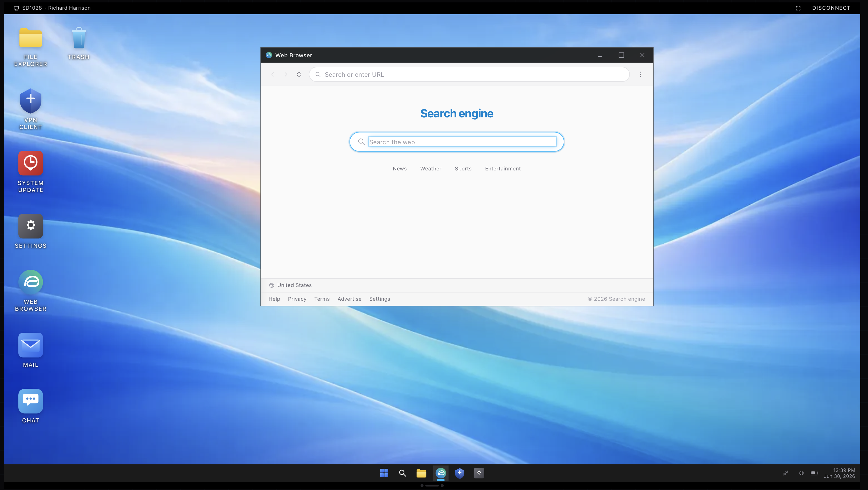Click the taskbar Web Browser icon

pos(441,473)
